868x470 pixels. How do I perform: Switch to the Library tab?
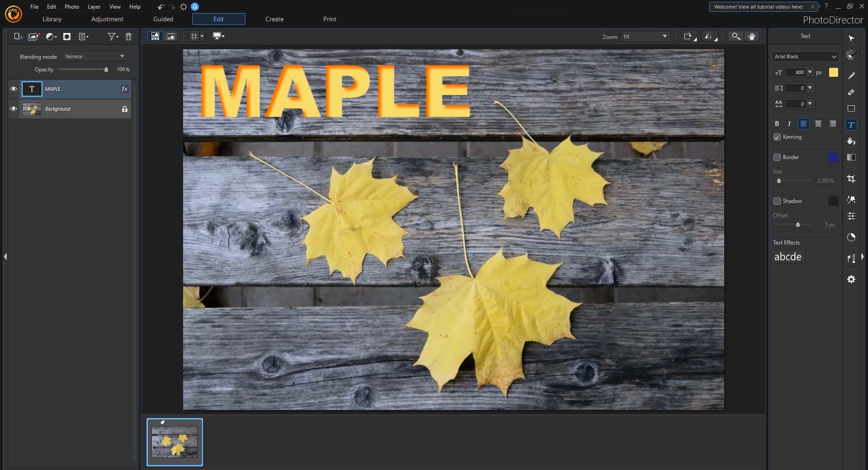click(51, 19)
